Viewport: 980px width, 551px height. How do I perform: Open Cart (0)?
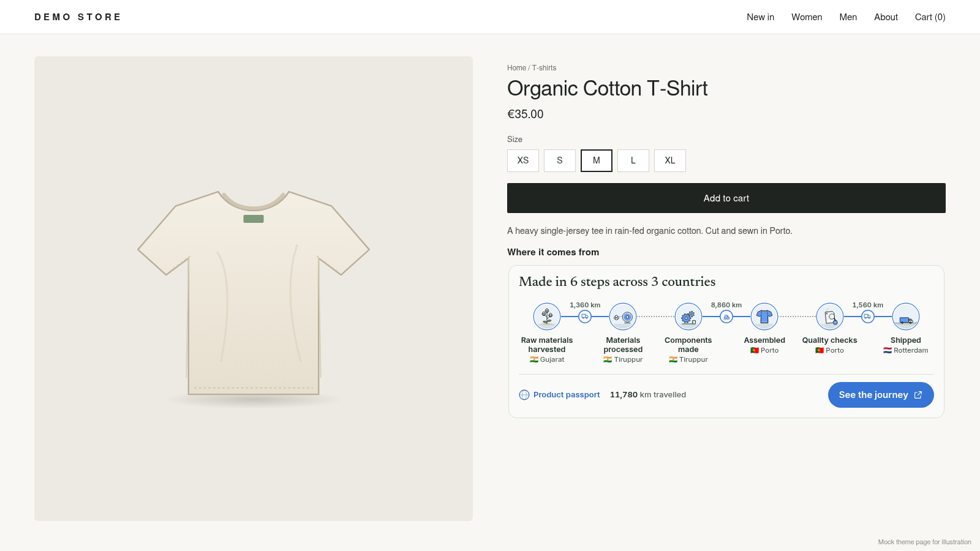[x=930, y=17]
